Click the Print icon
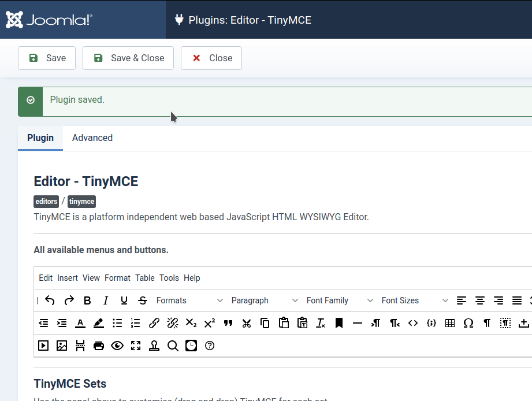Image resolution: width=532 pixels, height=401 pixels. pos(99,346)
